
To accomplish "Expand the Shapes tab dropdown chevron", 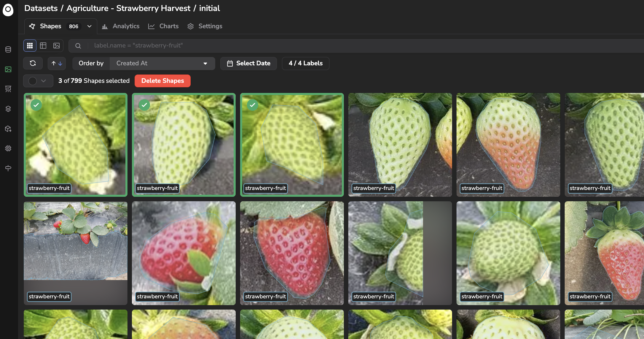I will [x=89, y=26].
